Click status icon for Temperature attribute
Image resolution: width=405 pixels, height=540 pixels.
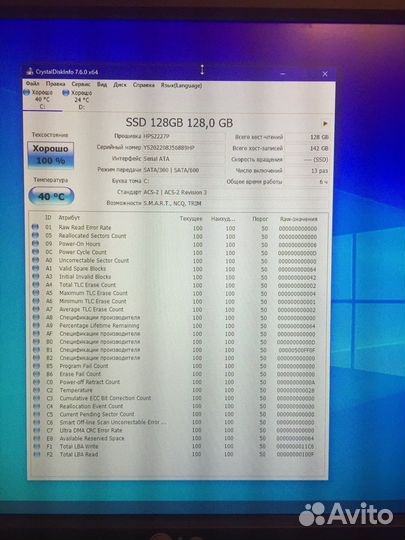36,390
